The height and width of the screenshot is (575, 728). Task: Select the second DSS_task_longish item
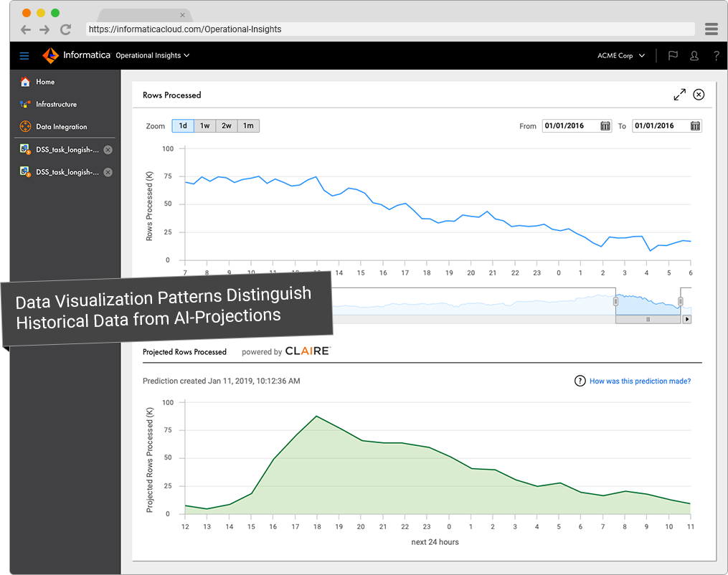(x=67, y=171)
